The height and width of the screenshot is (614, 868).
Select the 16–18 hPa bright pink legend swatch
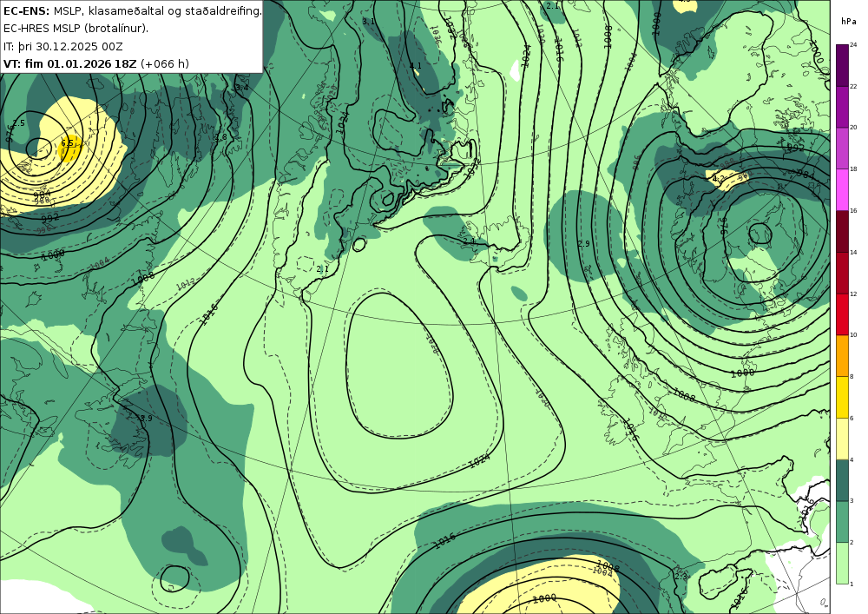point(843,189)
